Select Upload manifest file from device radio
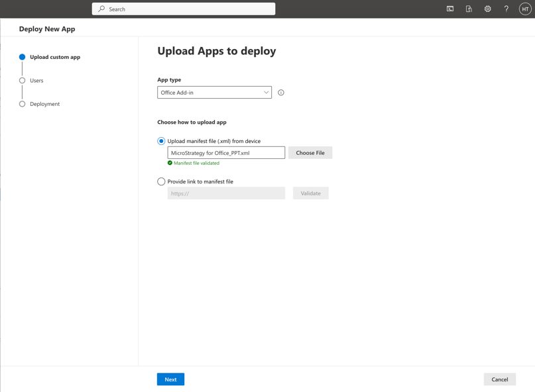The width and height of the screenshot is (535, 392). (161, 141)
